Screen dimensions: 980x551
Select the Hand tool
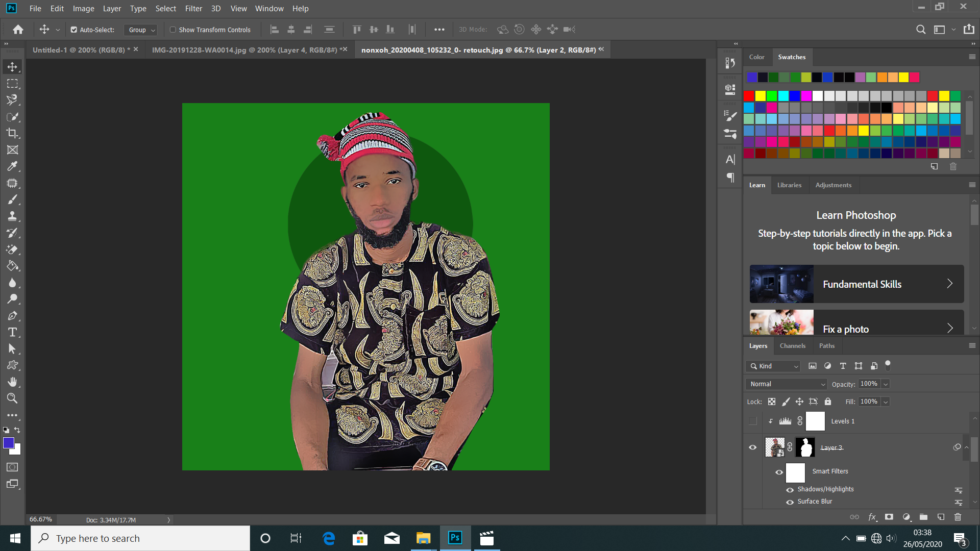point(12,382)
